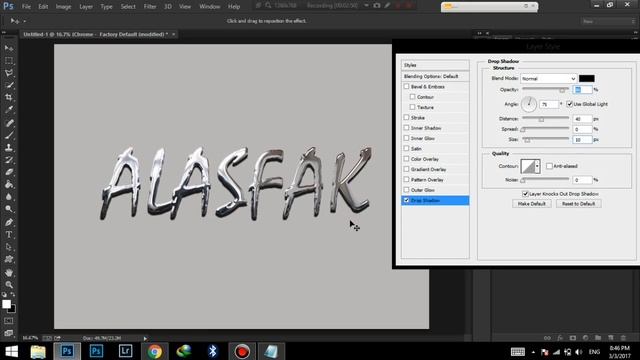The height and width of the screenshot is (360, 640).
Task: Select the Custom Shape tool
Action: click(9, 260)
